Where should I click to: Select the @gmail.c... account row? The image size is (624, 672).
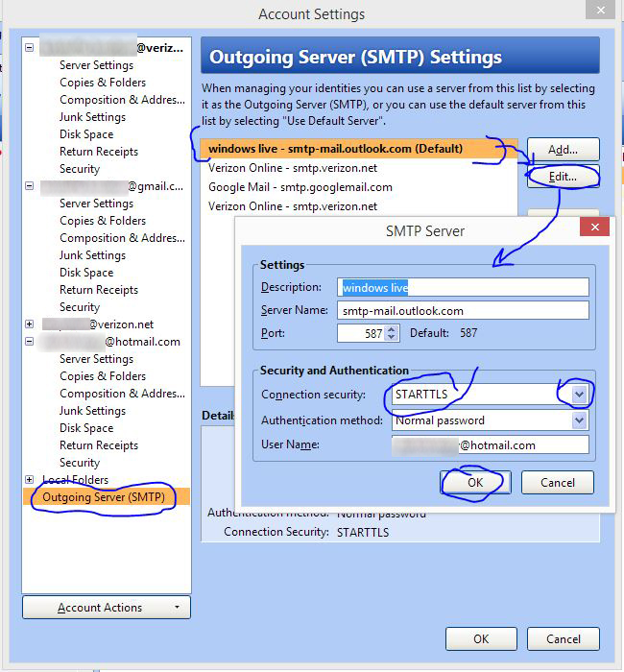point(112,186)
